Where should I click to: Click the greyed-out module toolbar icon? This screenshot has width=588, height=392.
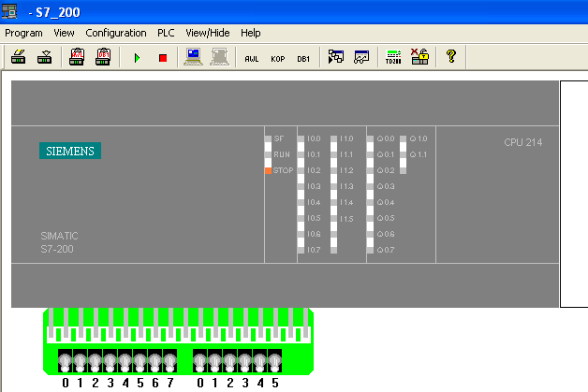(x=219, y=57)
